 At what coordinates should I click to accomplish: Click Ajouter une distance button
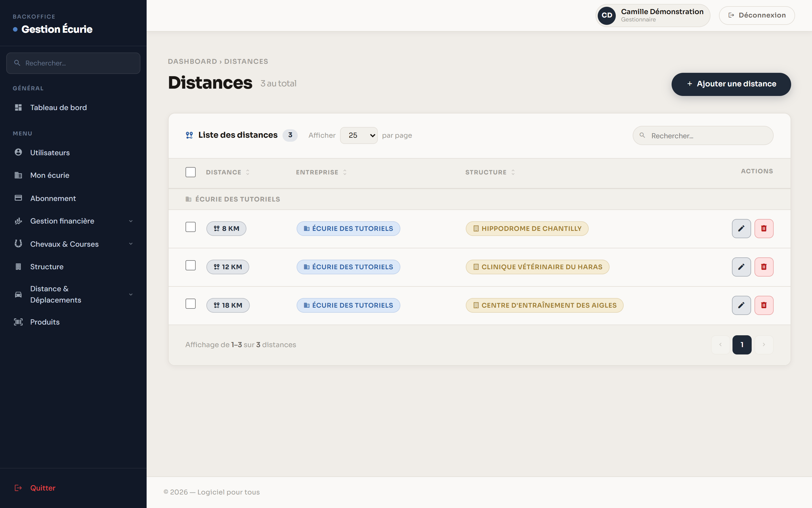731,84
